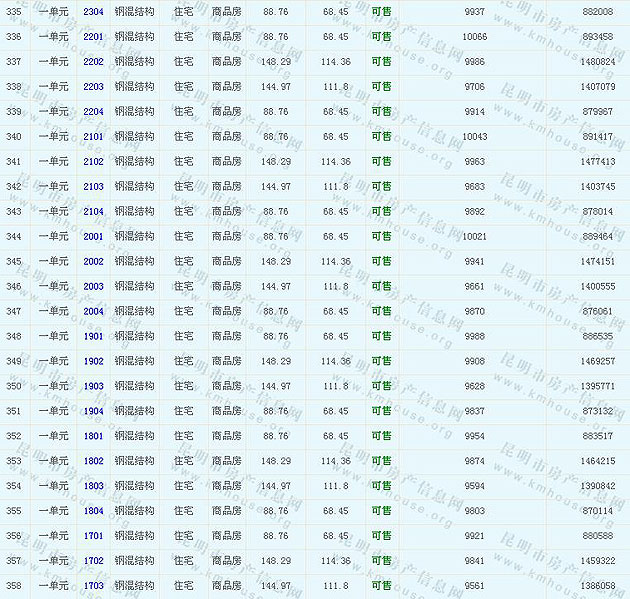Screen dimensions: 630x599
Task: Click total price 1386058 cell
Action: point(597,586)
